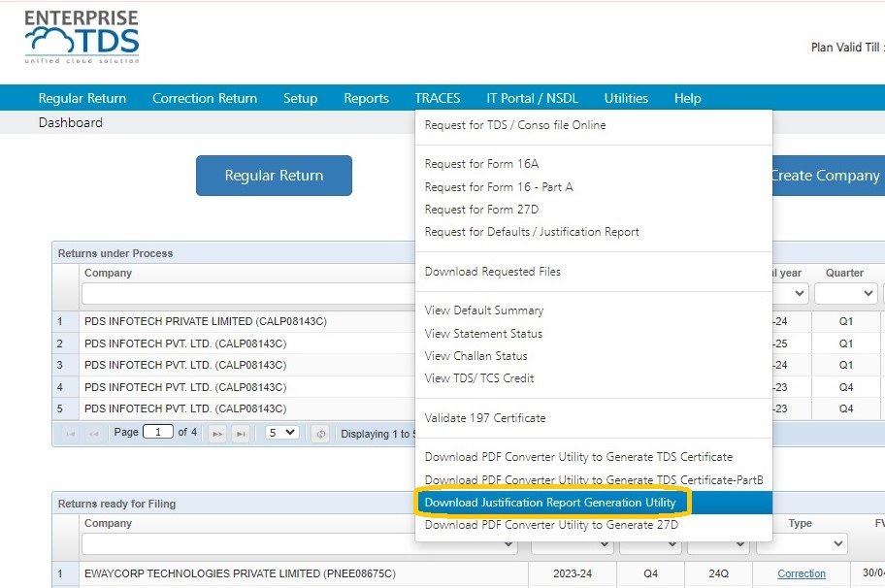This screenshot has width=885, height=588.
Task: Jump to the last page of results
Action: pos(239,433)
